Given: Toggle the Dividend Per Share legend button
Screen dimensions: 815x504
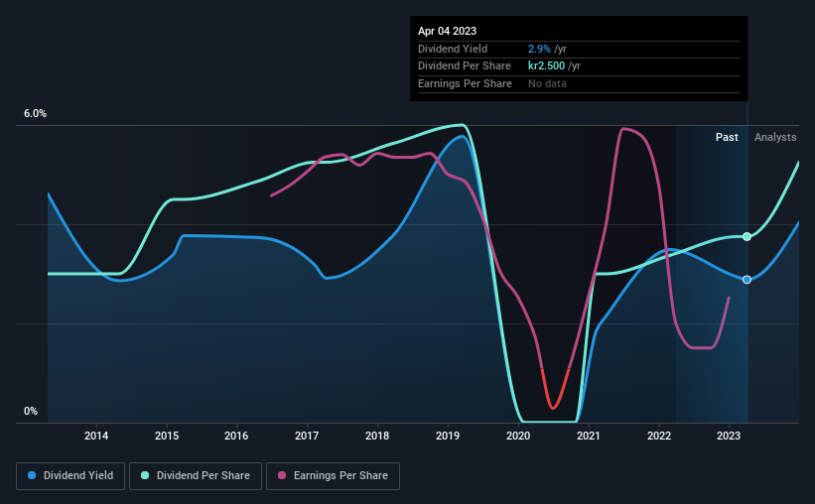Looking at the screenshot, I should tap(196, 476).
